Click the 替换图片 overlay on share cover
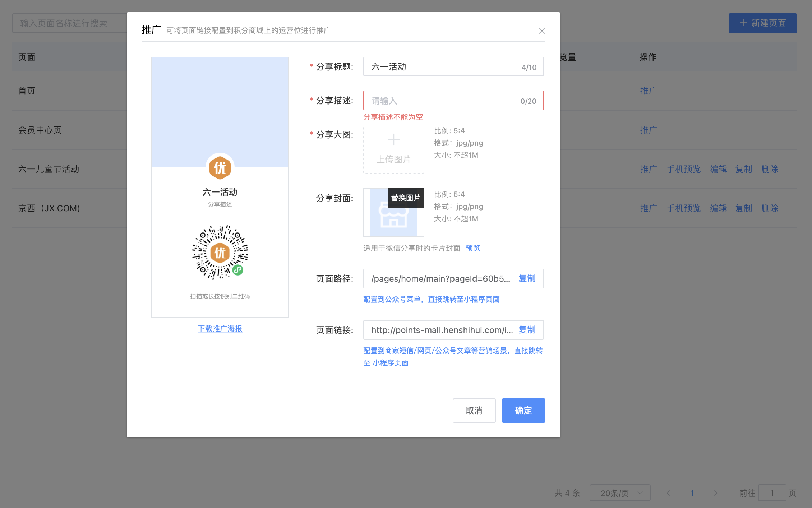This screenshot has height=508, width=812. (406, 198)
